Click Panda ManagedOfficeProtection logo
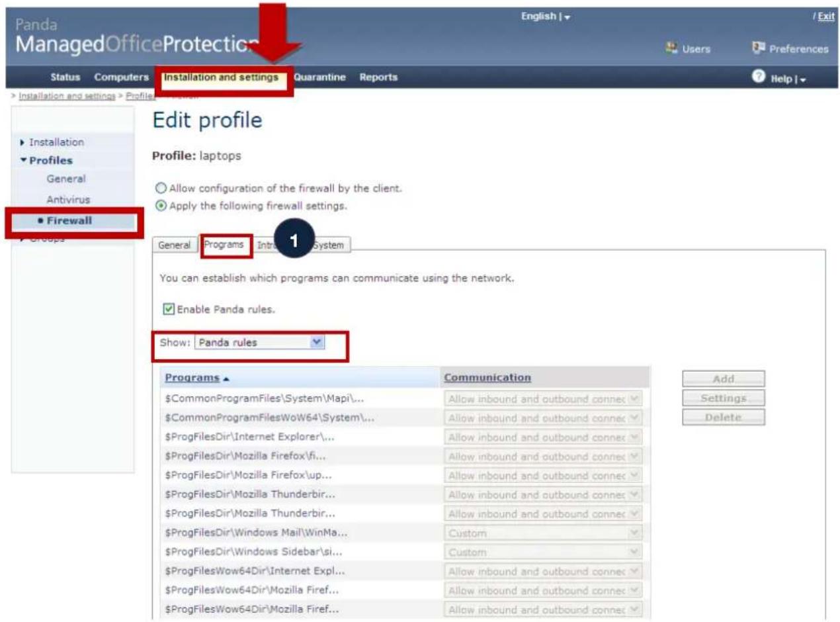Image resolution: width=840 pixels, height=622 pixels. click(x=136, y=37)
